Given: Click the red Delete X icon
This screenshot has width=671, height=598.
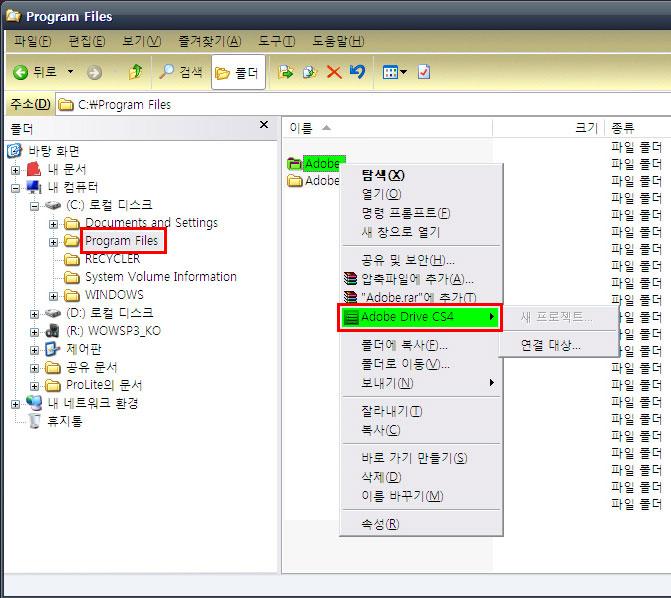Looking at the screenshot, I should [334, 72].
